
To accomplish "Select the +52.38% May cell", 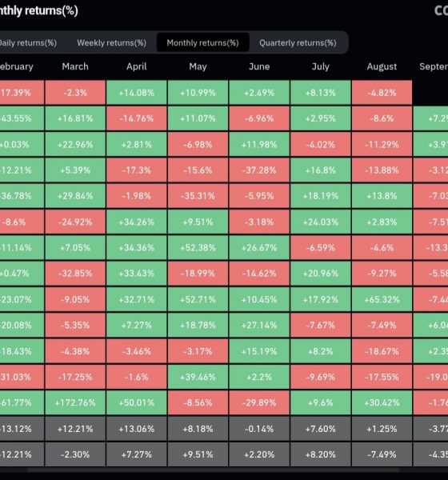I will tap(198, 248).
